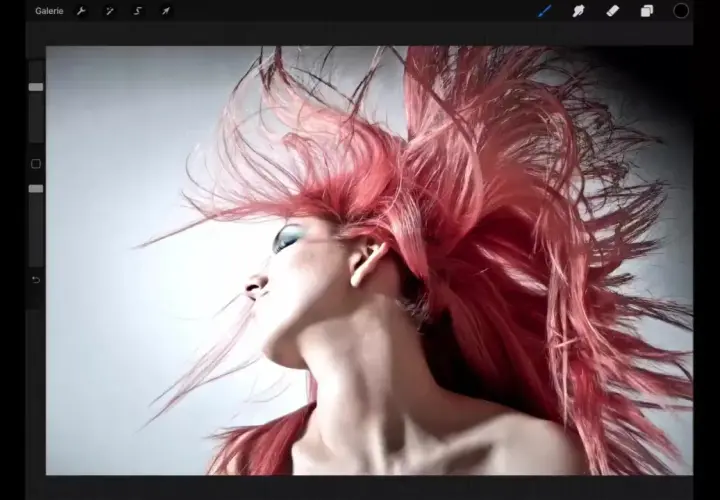Activate the Selection S-shaped tool
Image resolution: width=720 pixels, height=500 pixels.
pos(138,11)
